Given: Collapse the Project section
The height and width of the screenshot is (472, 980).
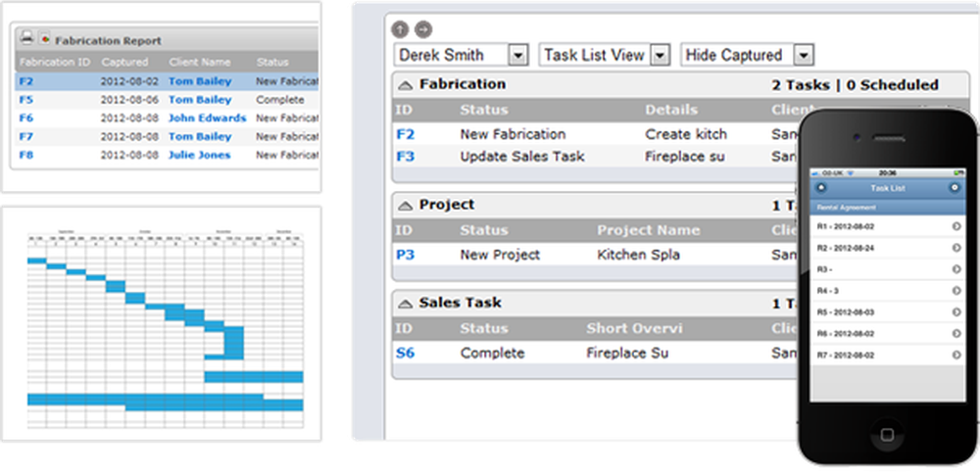Looking at the screenshot, I should point(406,206).
